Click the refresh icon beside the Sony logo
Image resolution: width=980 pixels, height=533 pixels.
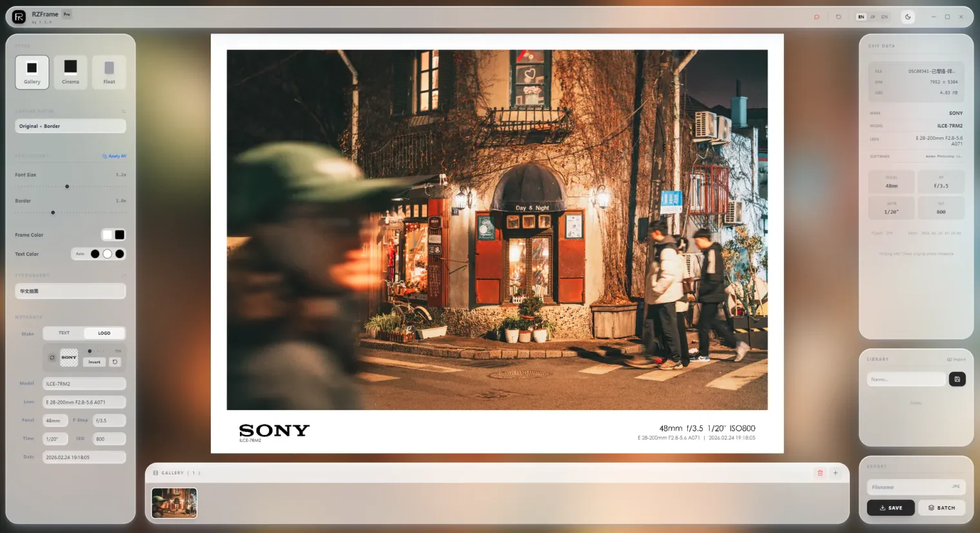[x=52, y=358]
